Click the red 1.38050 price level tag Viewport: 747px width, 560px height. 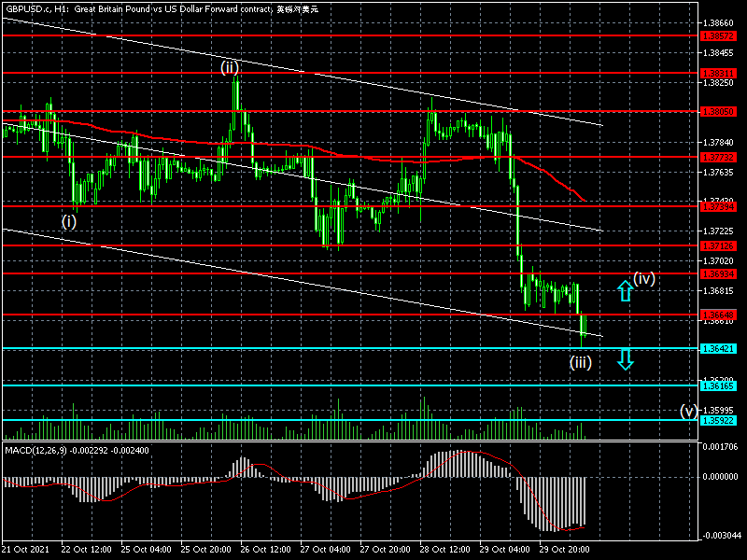tap(718, 112)
